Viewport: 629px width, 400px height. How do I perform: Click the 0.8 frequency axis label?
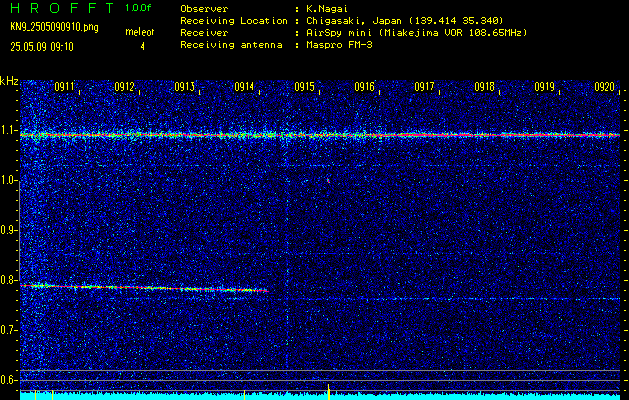(x=9, y=280)
